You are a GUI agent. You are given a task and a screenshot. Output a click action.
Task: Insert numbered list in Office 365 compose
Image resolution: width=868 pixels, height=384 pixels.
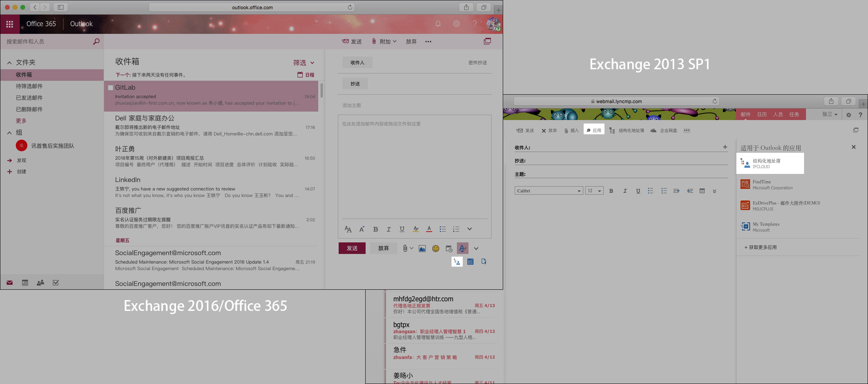(x=456, y=229)
